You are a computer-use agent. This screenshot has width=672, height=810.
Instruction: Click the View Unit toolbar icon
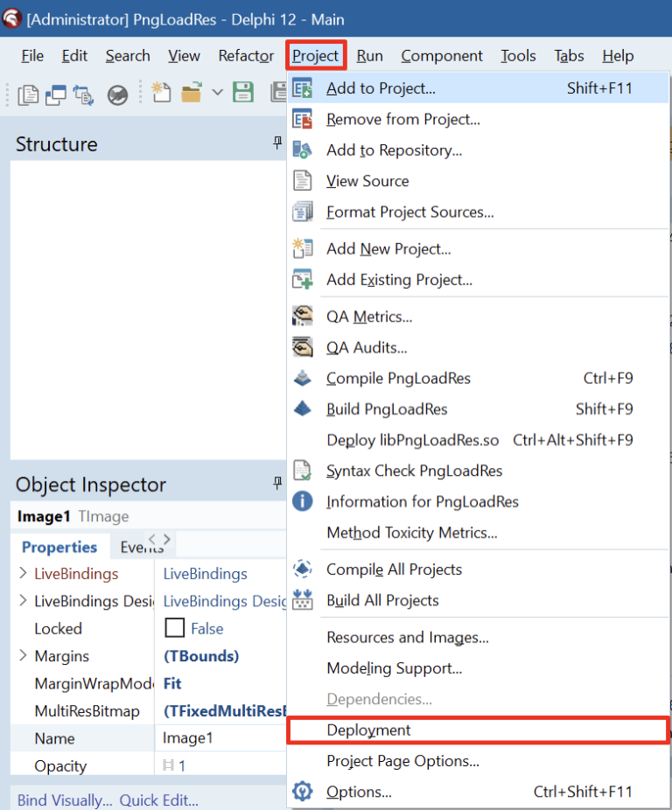click(27, 94)
